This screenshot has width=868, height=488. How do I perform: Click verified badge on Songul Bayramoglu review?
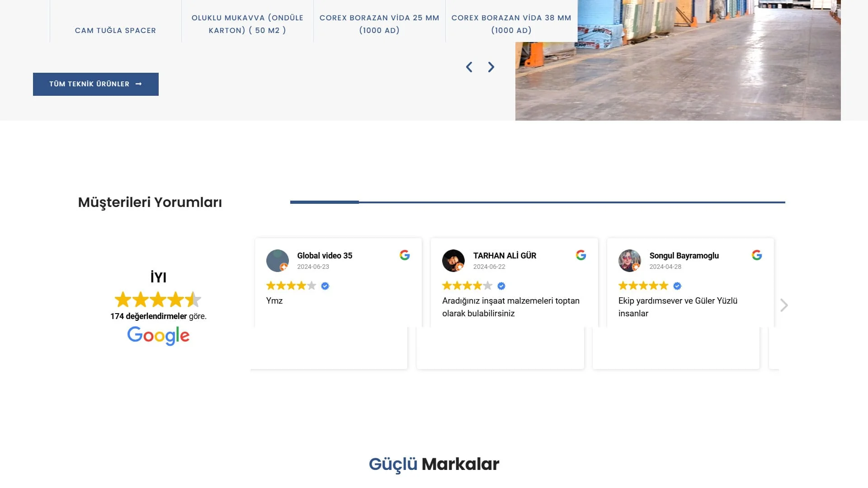pyautogui.click(x=677, y=286)
